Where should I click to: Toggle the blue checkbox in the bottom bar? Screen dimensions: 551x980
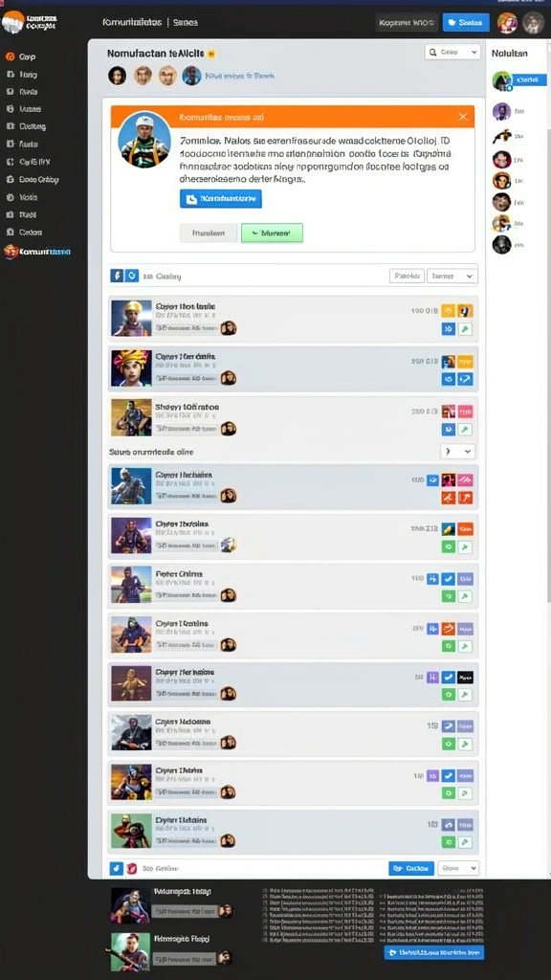(x=116, y=868)
